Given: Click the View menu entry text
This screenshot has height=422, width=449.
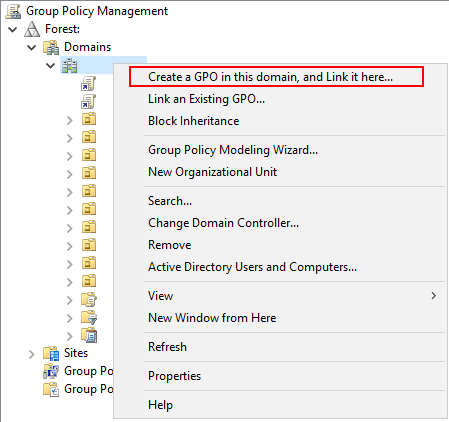Looking at the screenshot, I should pos(161,296).
